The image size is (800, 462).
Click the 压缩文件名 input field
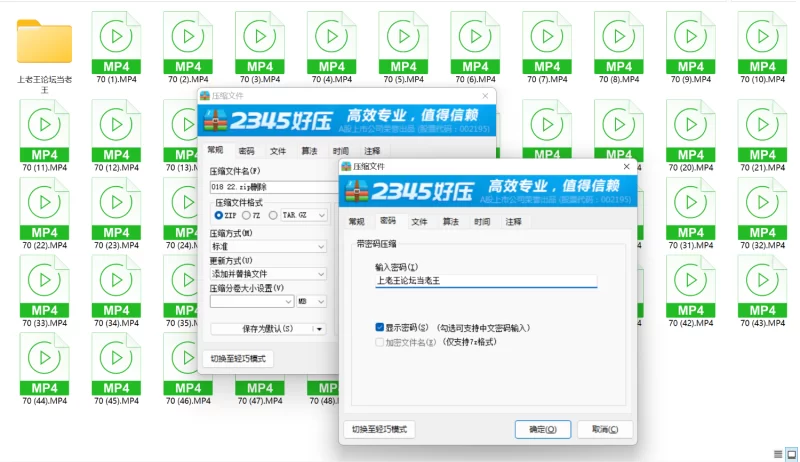(x=273, y=187)
